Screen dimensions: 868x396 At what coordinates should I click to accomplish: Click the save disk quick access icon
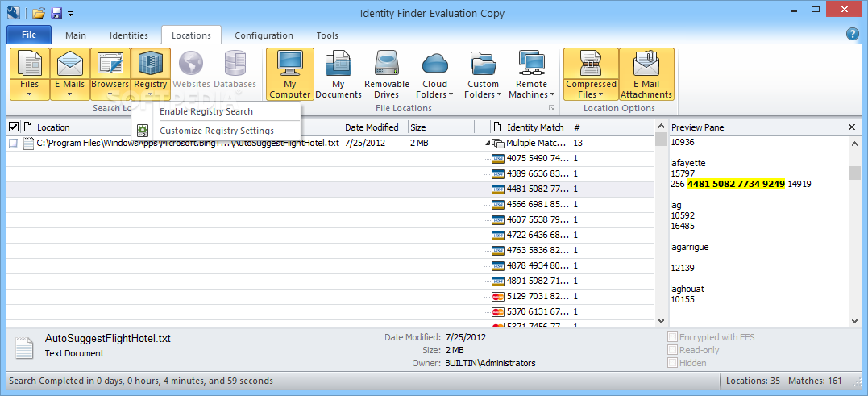56,13
